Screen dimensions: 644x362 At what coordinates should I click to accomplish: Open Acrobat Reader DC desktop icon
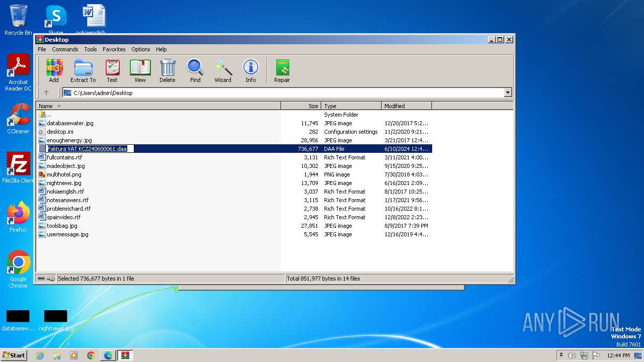pos(18,72)
